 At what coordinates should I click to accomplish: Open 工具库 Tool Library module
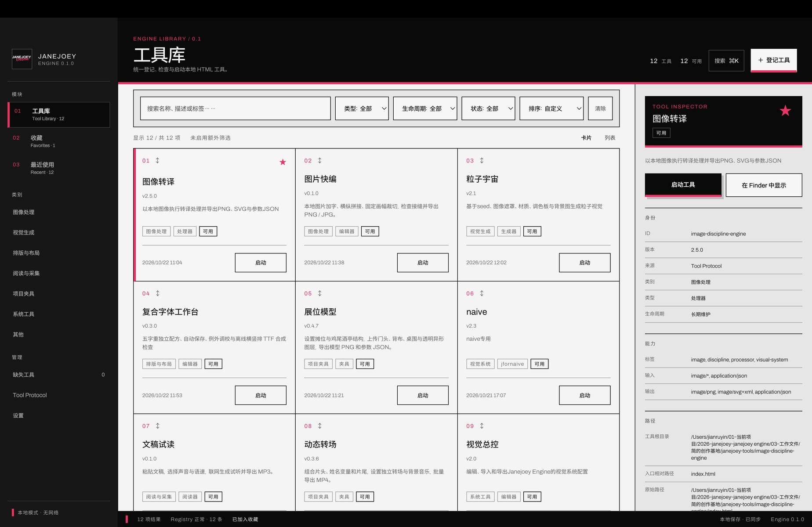[x=59, y=115]
